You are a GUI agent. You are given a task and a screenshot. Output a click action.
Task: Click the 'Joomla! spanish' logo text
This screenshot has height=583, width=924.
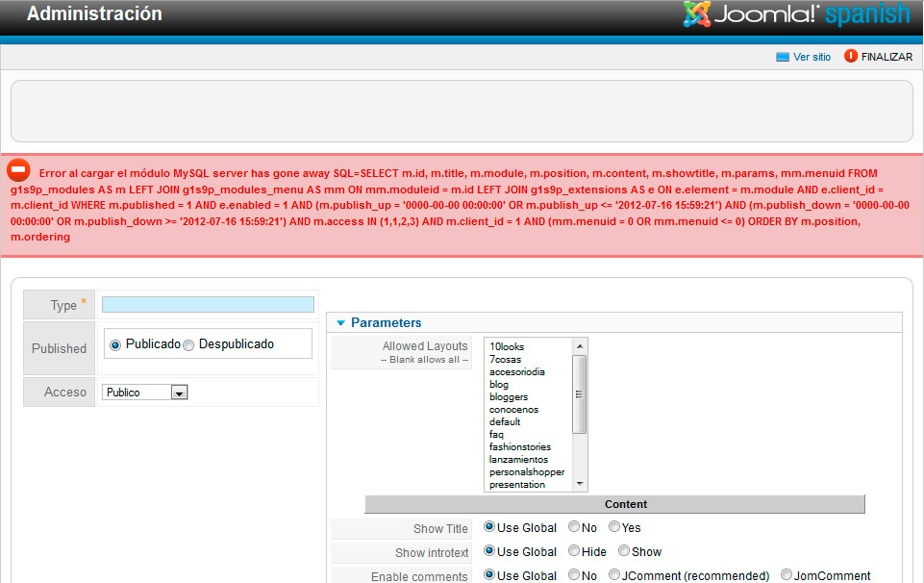click(x=812, y=14)
